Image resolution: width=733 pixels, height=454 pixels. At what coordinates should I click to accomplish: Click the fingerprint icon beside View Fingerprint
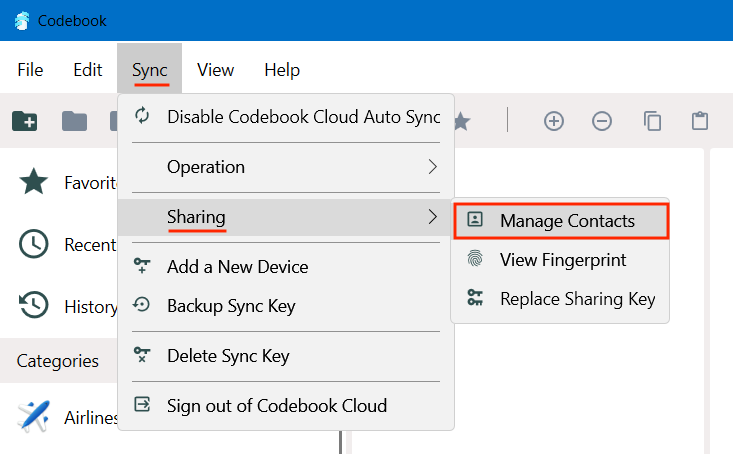pos(475,259)
